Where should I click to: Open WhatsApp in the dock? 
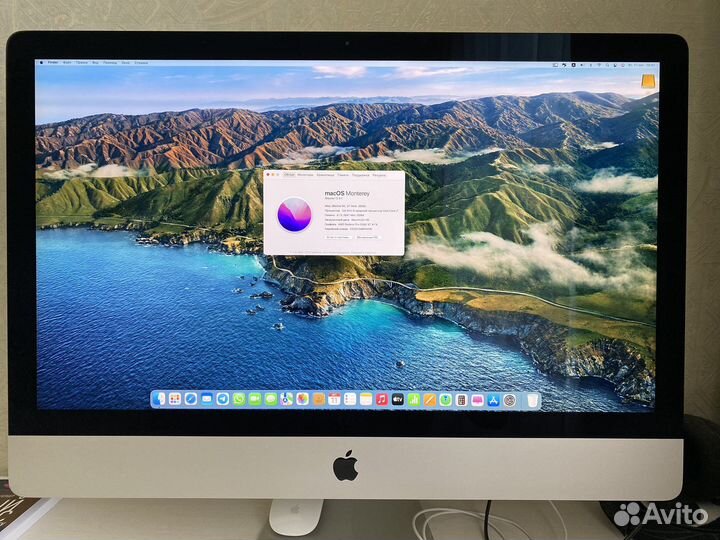239,399
